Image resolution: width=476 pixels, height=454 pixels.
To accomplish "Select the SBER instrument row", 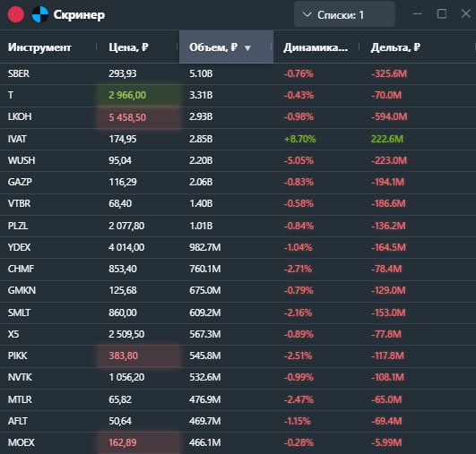I will tap(238, 73).
